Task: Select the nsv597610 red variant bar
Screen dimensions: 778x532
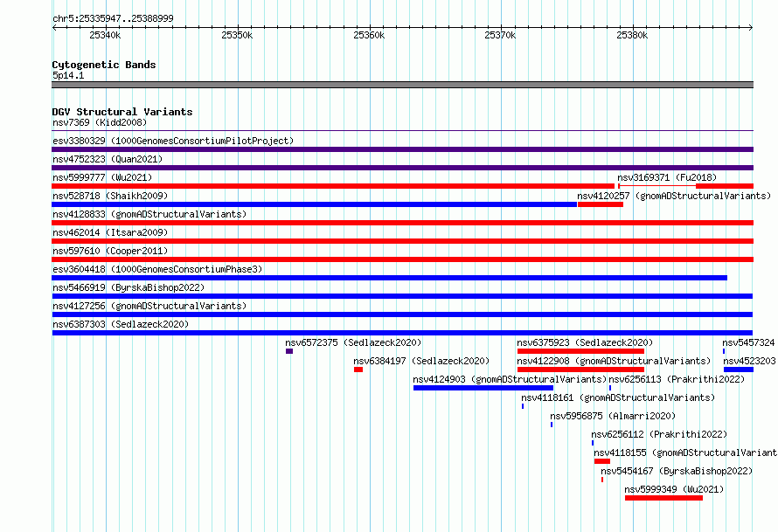Action: point(402,259)
